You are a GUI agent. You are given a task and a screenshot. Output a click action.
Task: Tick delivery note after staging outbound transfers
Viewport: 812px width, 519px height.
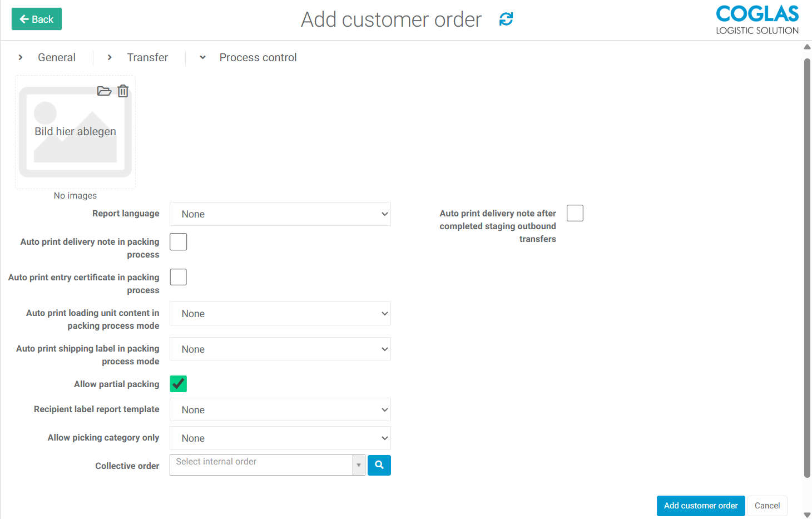pos(575,213)
